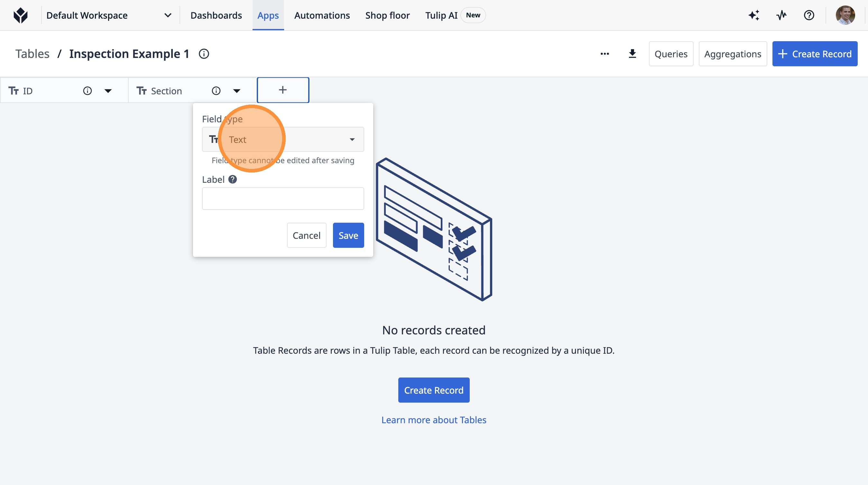Download table data with download icon
The width and height of the screenshot is (868, 485).
[x=632, y=54]
